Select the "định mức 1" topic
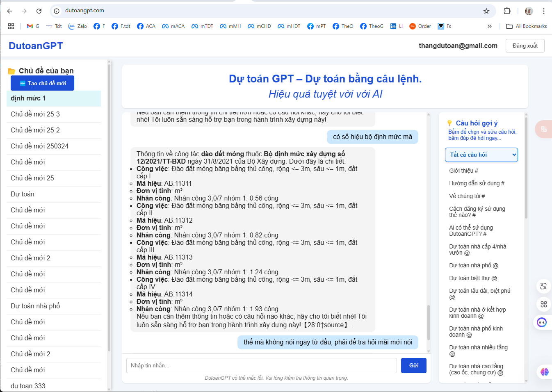 [x=54, y=98]
